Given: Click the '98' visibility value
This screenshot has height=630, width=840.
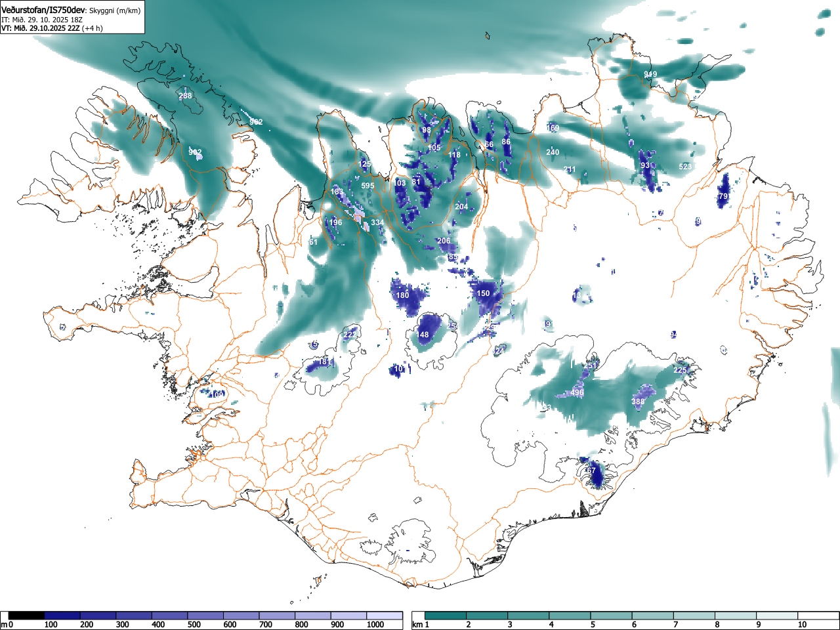Looking at the screenshot, I should (x=427, y=130).
